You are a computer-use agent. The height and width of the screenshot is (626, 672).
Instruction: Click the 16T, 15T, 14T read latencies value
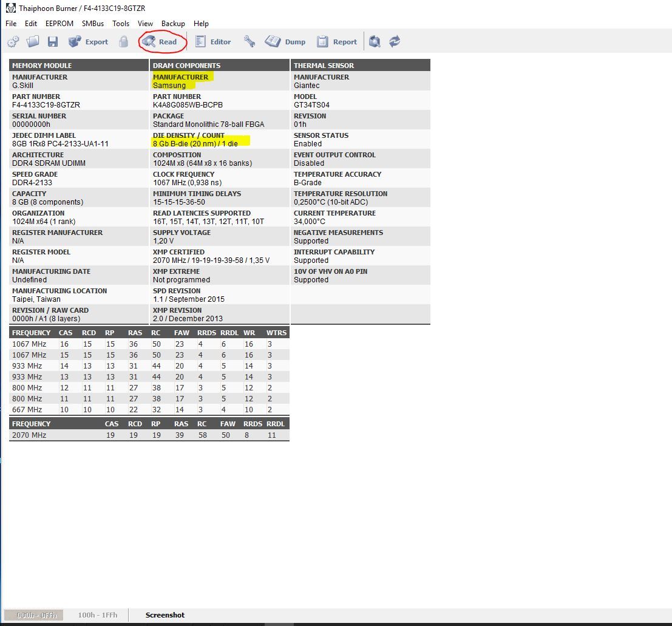[x=209, y=221]
